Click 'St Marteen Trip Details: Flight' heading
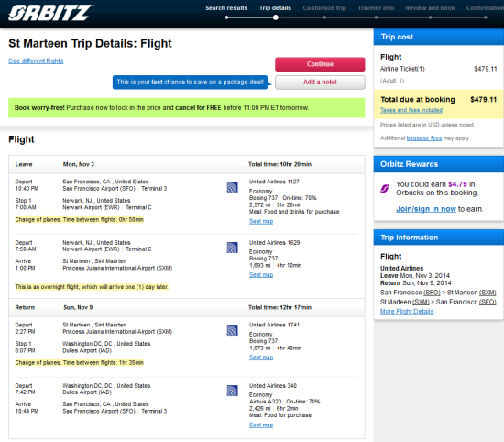Viewport: 504px width, 442px height. click(90, 43)
